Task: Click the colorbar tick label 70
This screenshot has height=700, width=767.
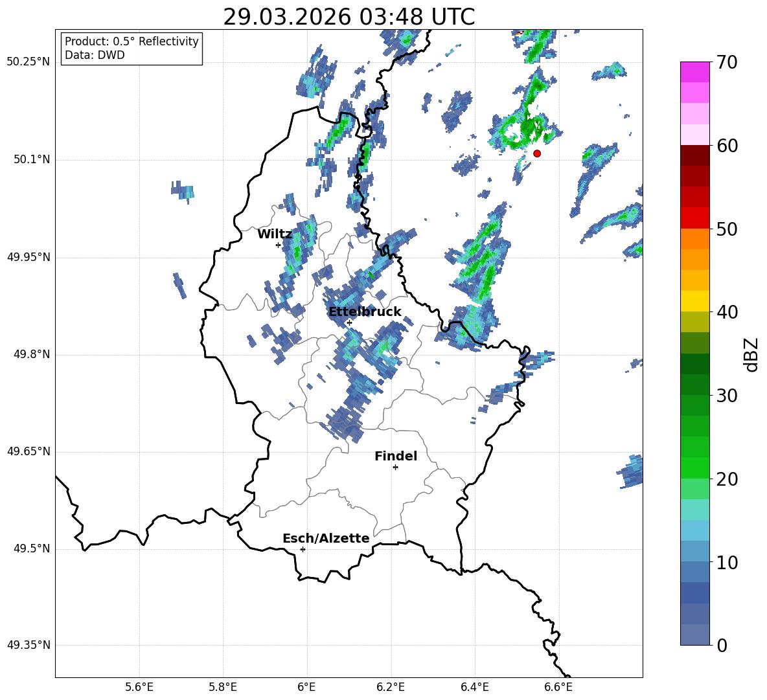Action: pyautogui.click(x=727, y=63)
